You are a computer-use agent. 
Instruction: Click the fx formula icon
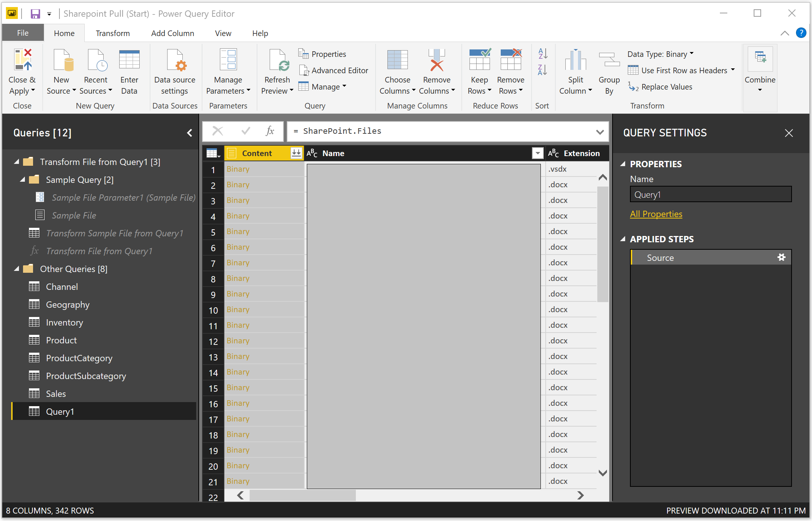[x=270, y=131]
